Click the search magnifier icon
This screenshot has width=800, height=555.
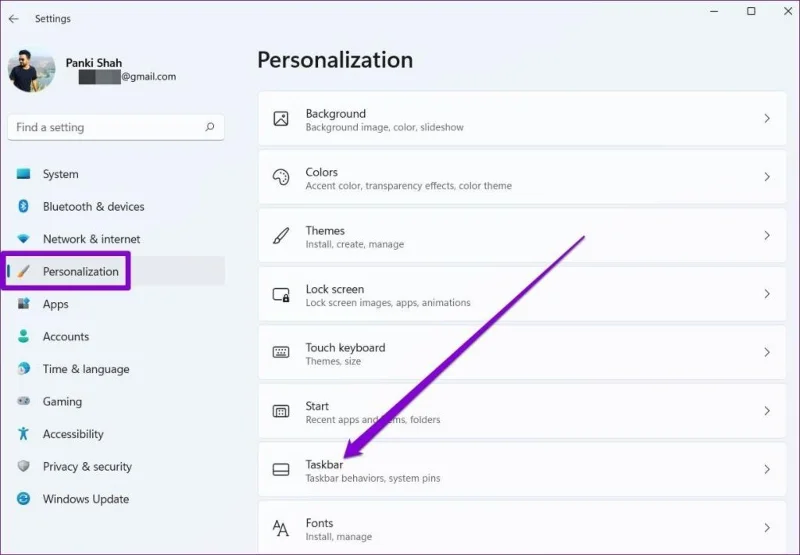click(x=210, y=127)
